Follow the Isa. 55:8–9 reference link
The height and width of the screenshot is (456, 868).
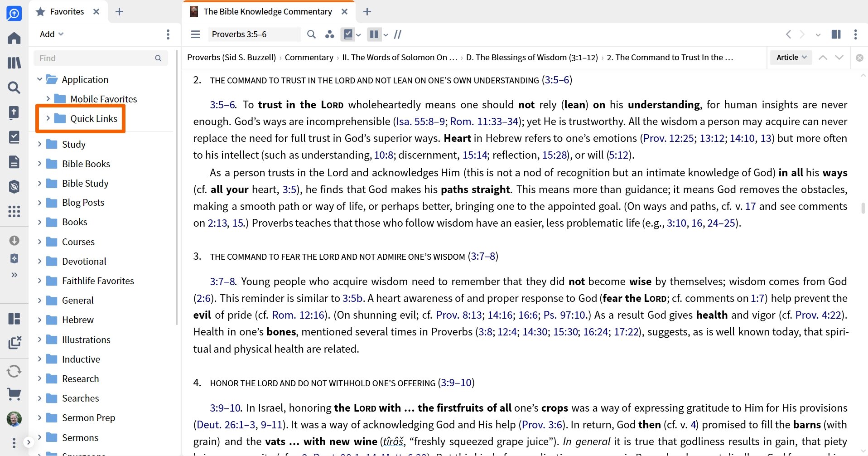[x=420, y=121]
